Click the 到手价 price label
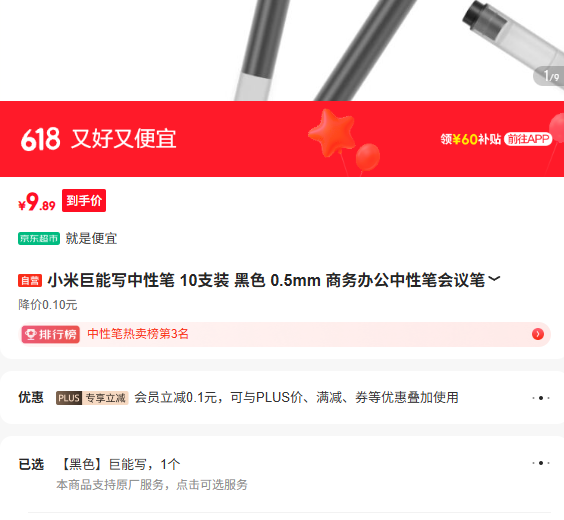Screen dimensions: 564x520 tap(84, 200)
